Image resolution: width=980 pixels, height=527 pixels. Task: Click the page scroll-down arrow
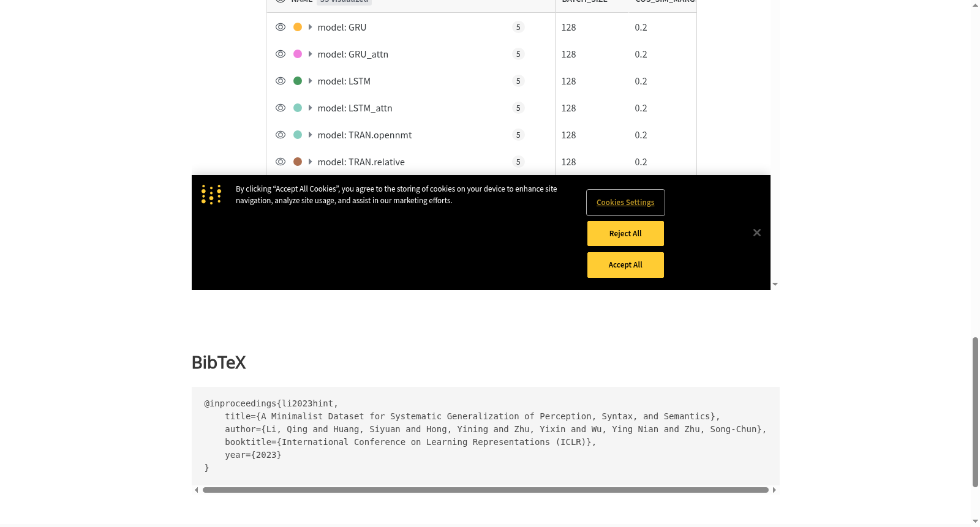(x=975, y=521)
